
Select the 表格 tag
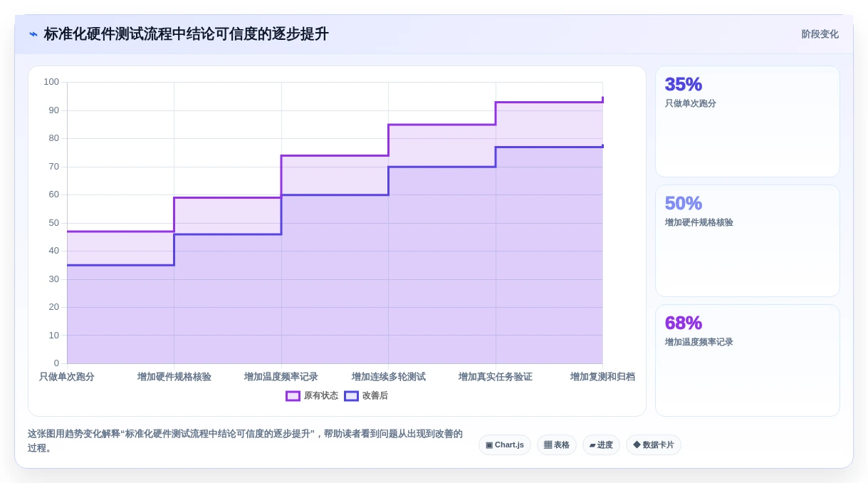click(x=557, y=445)
